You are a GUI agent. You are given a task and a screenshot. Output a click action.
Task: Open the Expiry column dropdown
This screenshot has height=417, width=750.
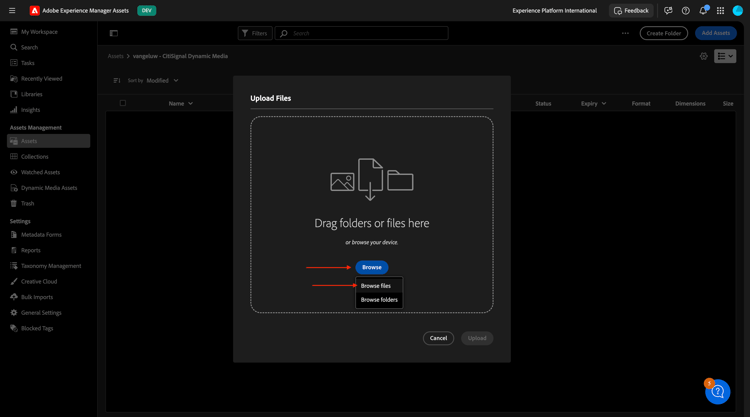(x=594, y=103)
